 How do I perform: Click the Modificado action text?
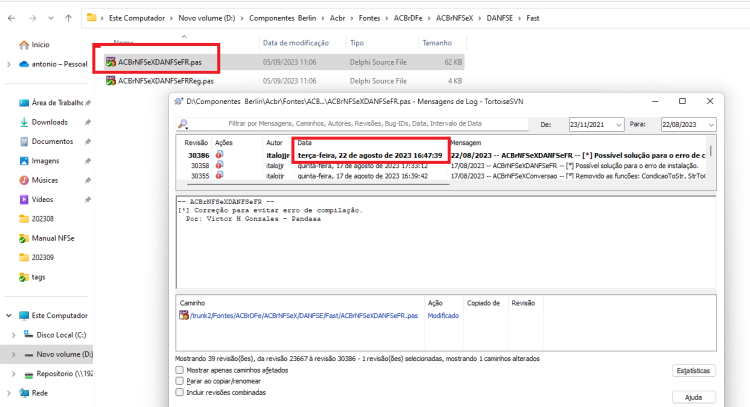443,316
